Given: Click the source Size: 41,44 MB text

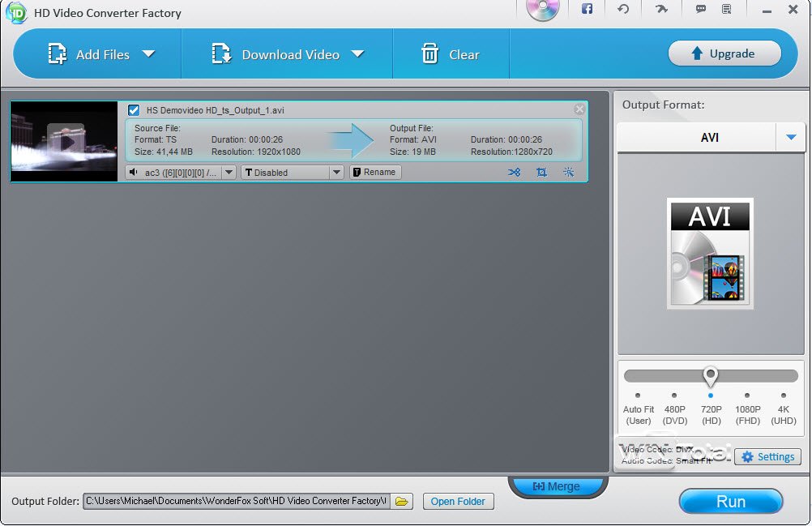Looking at the screenshot, I should pos(163,152).
